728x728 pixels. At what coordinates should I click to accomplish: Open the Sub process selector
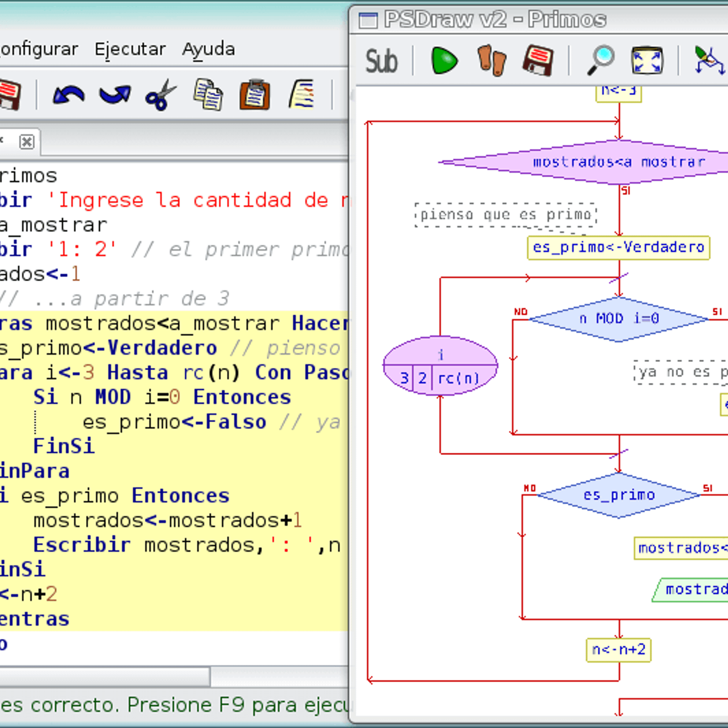[381, 61]
